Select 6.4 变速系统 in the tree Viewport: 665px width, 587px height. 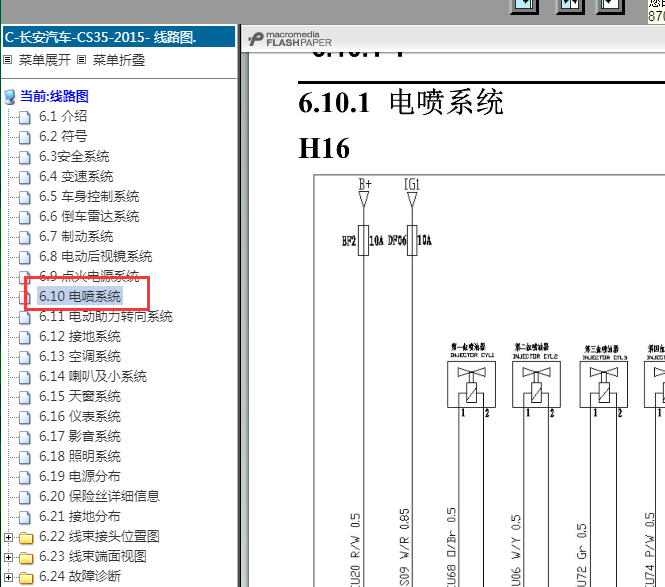click(x=76, y=176)
